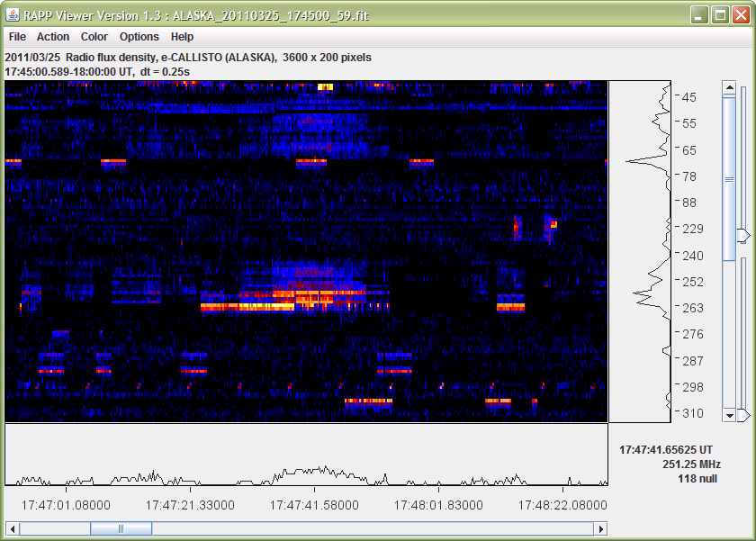Open the Options menu
Screen dimensions: 756x541
click(x=139, y=37)
